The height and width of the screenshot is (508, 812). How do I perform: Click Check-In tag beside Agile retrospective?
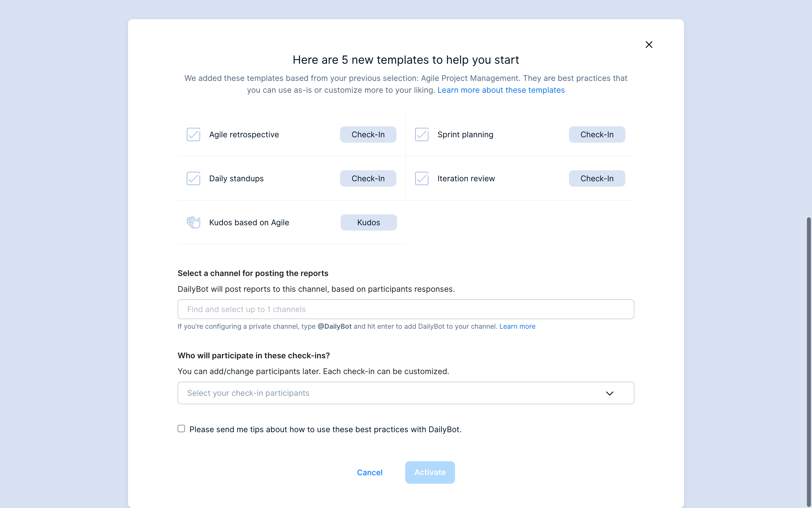click(x=368, y=134)
